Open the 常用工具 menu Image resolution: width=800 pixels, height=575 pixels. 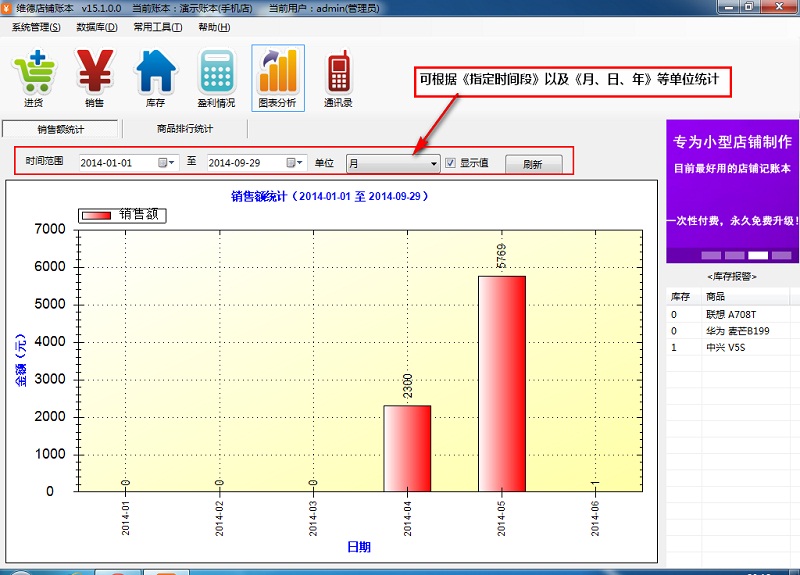pyautogui.click(x=157, y=27)
